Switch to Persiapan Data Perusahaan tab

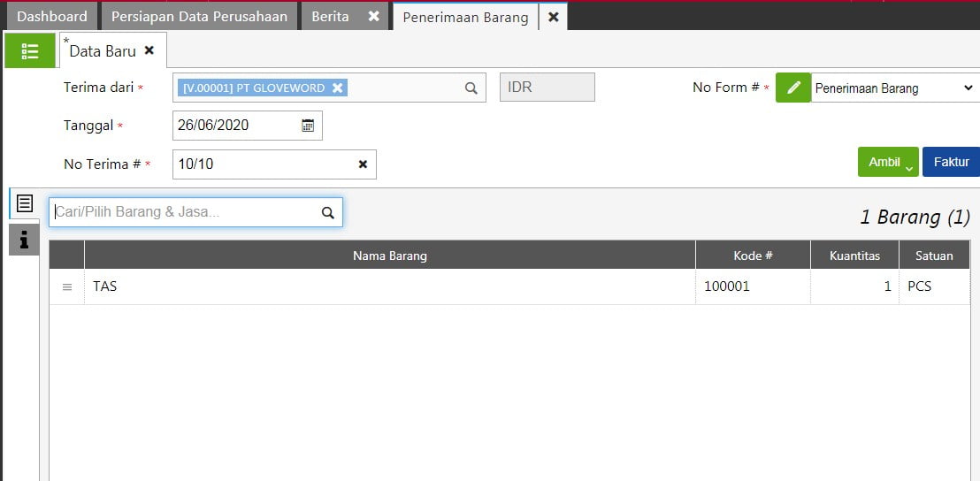(199, 16)
